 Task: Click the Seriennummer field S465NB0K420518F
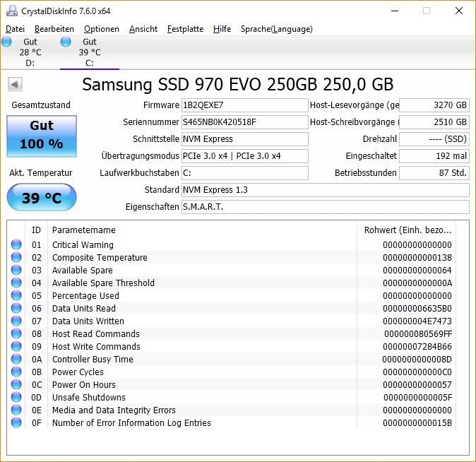coord(244,122)
